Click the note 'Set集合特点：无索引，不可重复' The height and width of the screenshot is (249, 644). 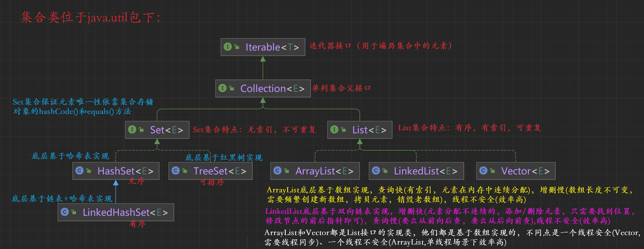coord(254,130)
